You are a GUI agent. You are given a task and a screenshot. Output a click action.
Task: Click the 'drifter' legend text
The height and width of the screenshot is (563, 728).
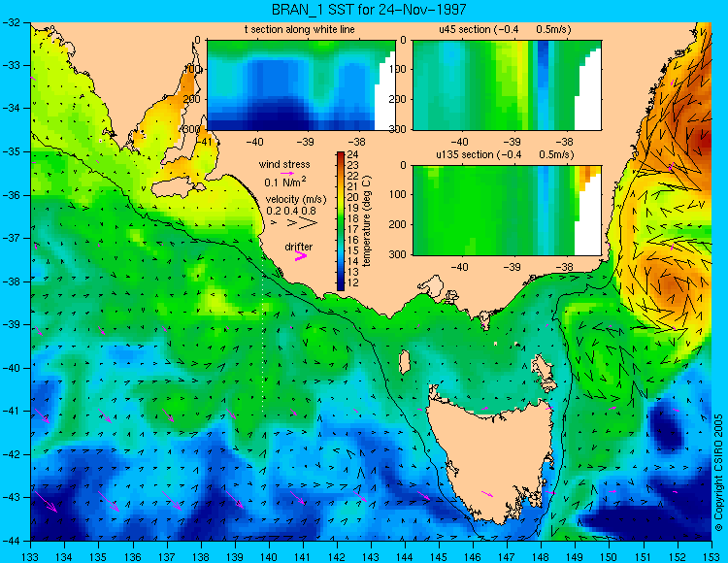coord(299,247)
